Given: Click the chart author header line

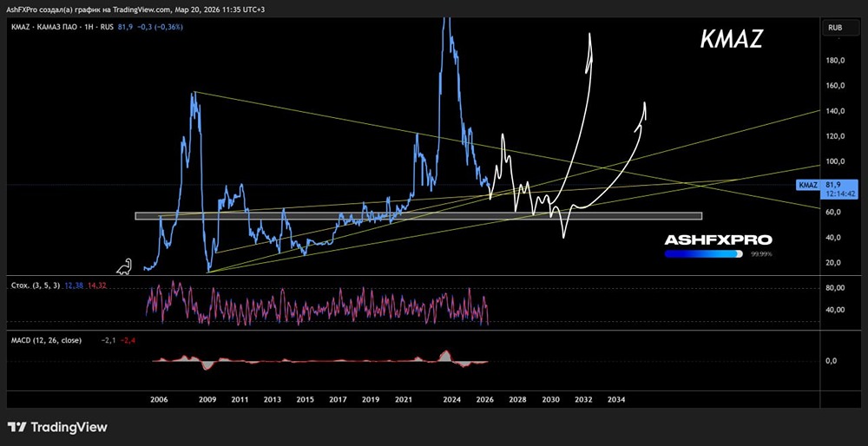Looking at the screenshot, I should click(136, 9).
